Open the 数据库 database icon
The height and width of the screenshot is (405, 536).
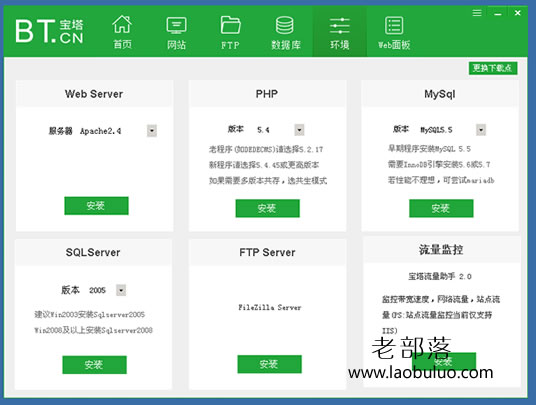284,25
